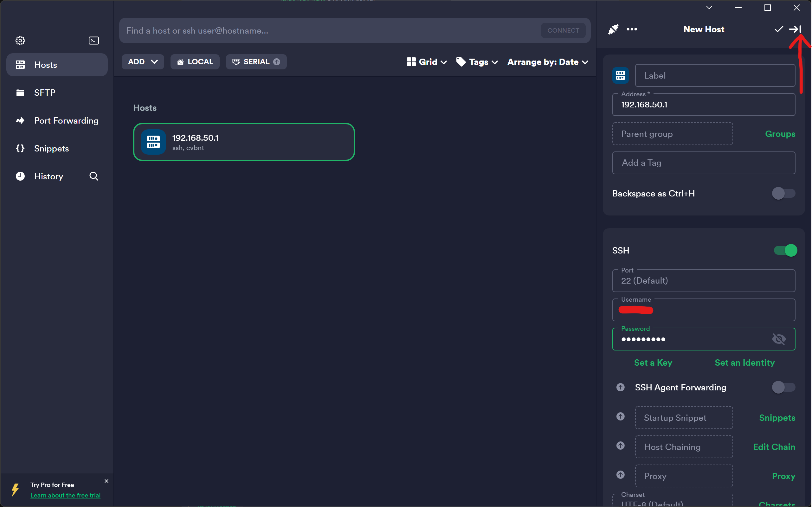Show password with crossed-eye icon

pyautogui.click(x=778, y=339)
